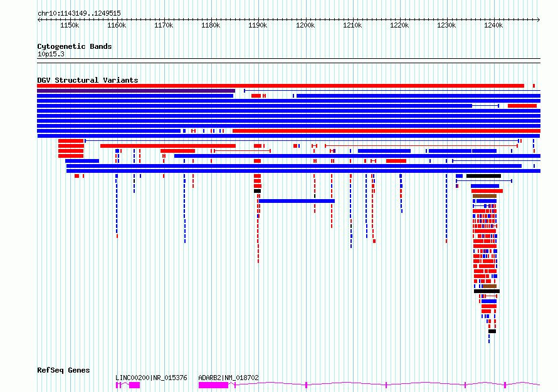The height and width of the screenshot is (392, 558).
Task: Select the 1160k ruler tick label
Action: click(117, 26)
